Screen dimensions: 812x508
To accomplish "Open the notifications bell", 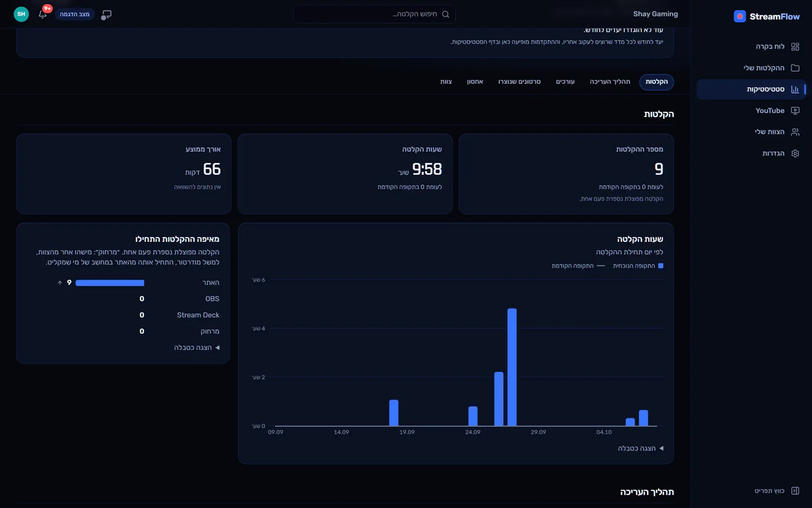I will coord(43,14).
